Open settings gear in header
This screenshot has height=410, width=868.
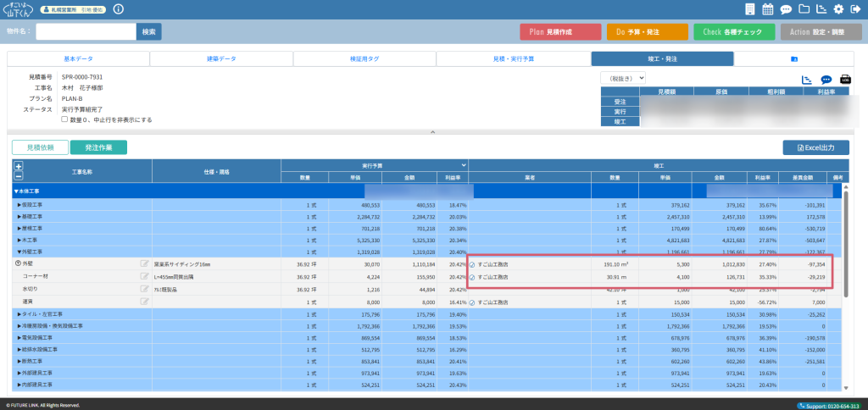pyautogui.click(x=838, y=9)
